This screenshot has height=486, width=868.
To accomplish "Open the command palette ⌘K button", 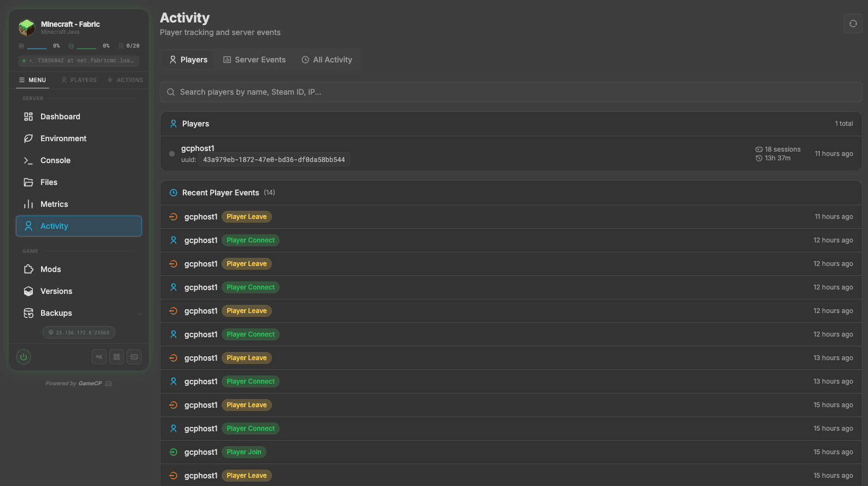I will coord(99,357).
